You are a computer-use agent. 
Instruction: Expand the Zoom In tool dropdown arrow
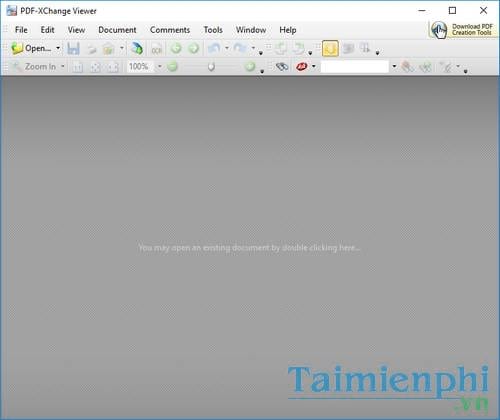[63, 67]
